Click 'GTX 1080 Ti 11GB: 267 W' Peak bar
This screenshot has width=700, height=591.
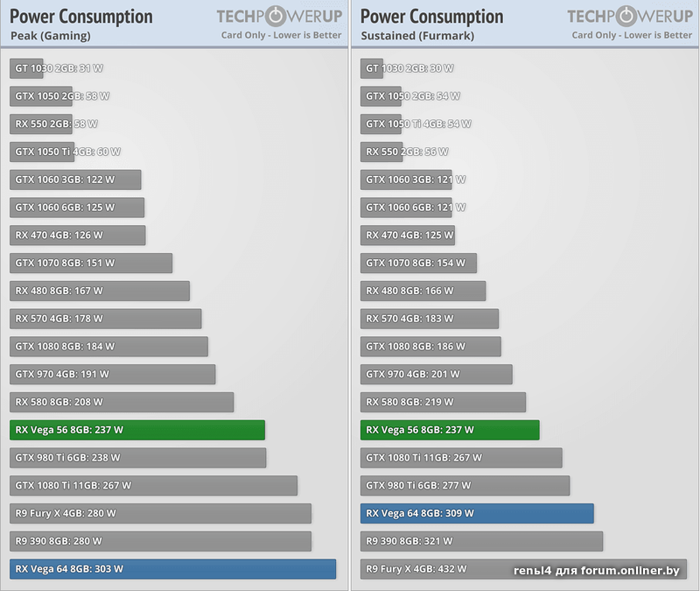pyautogui.click(x=154, y=485)
